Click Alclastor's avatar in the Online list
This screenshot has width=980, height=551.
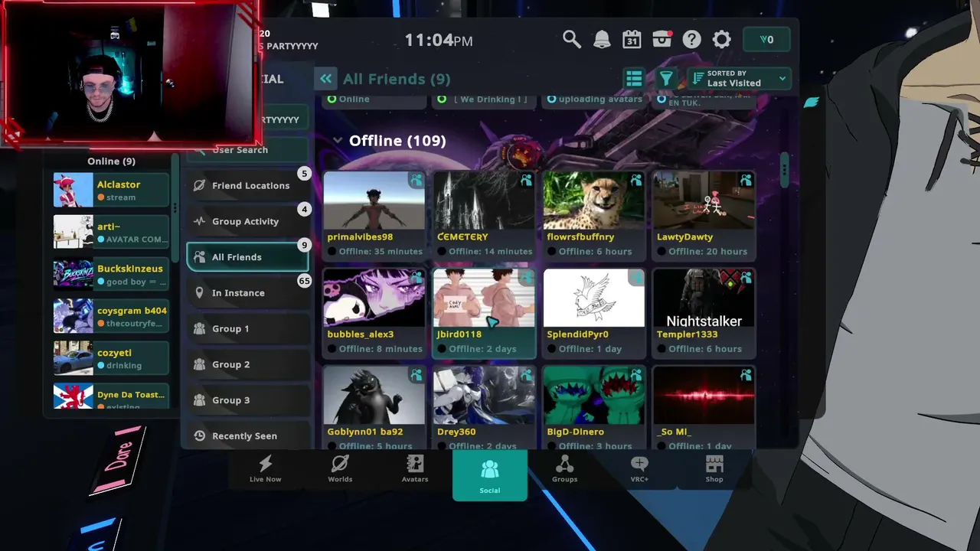click(73, 190)
